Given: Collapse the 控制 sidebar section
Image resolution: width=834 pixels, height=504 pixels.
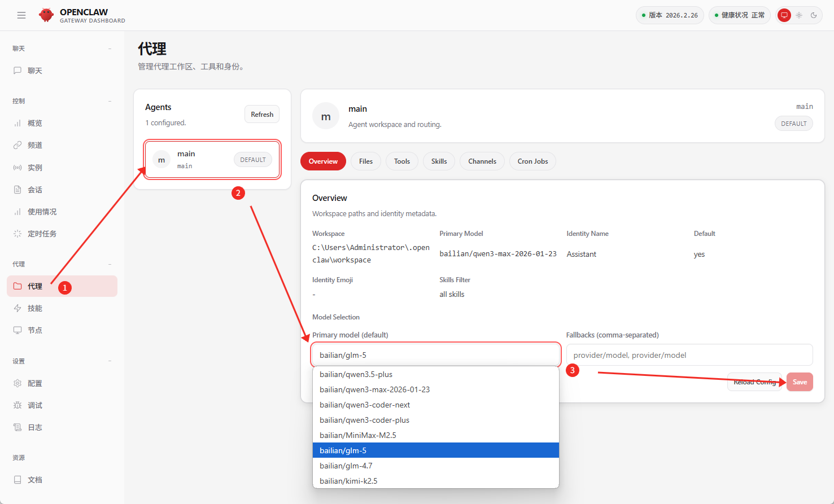Looking at the screenshot, I should 110,101.
